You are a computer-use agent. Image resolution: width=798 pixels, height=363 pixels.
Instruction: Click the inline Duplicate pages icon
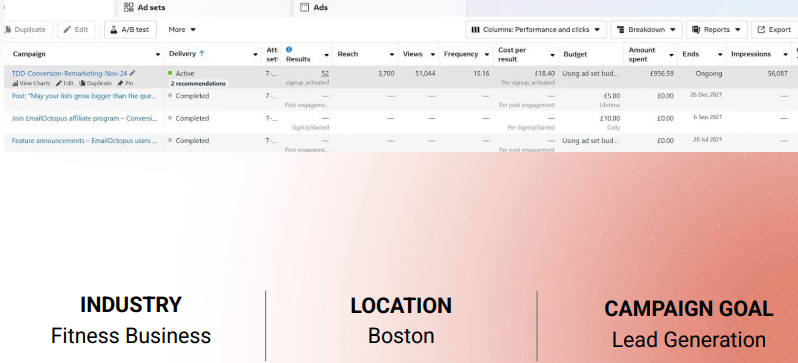click(82, 83)
